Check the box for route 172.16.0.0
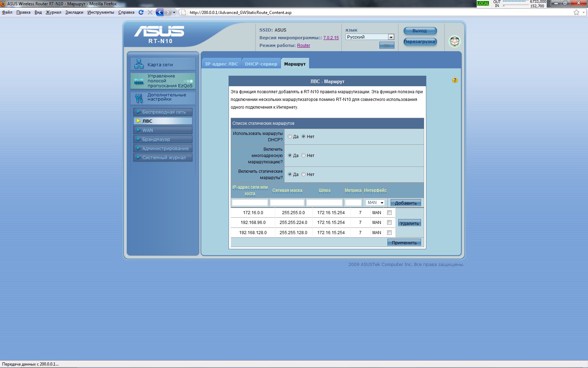Screen dimensions: 588x368 (x=389, y=212)
